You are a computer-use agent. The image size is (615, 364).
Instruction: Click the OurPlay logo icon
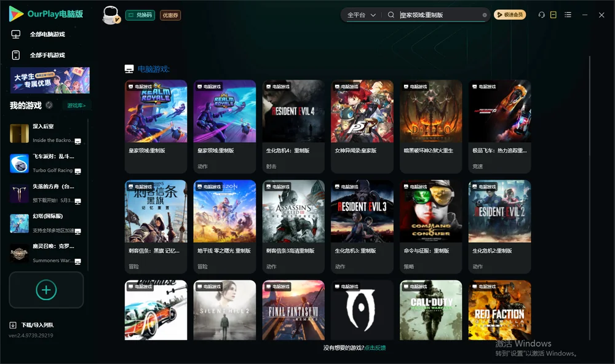16,14
